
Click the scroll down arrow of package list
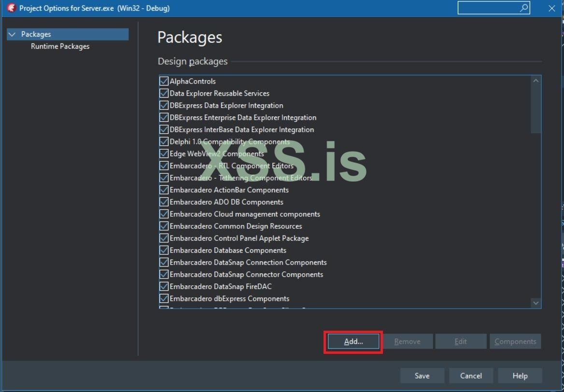tap(536, 303)
